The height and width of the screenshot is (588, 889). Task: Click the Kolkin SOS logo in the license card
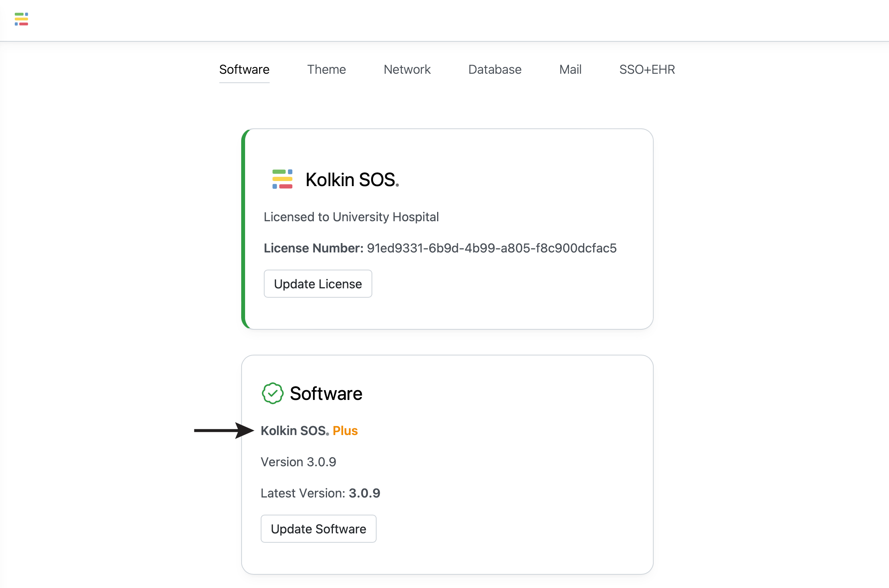click(x=282, y=179)
